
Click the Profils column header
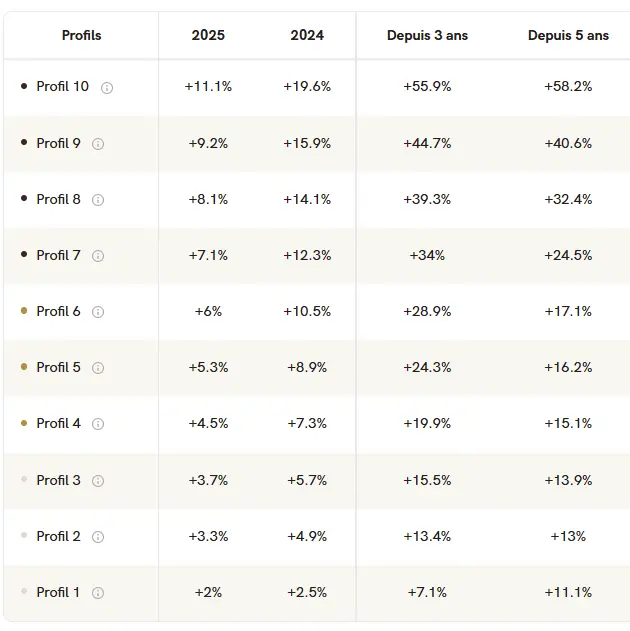pyautogui.click(x=81, y=35)
